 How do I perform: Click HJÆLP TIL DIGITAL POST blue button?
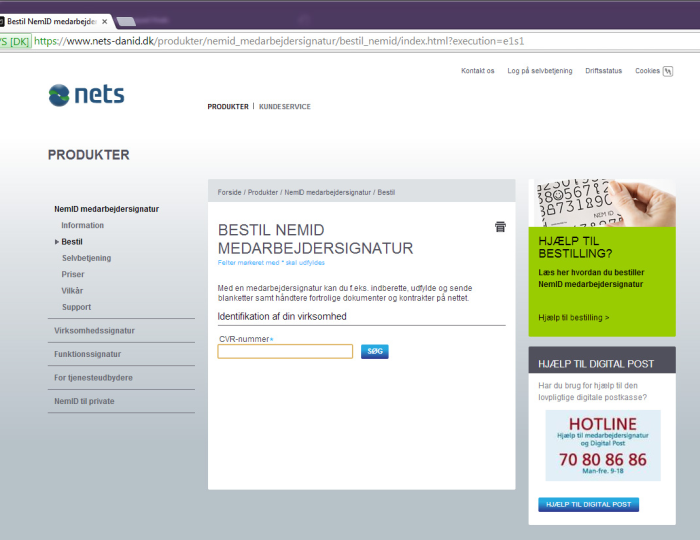(588, 505)
